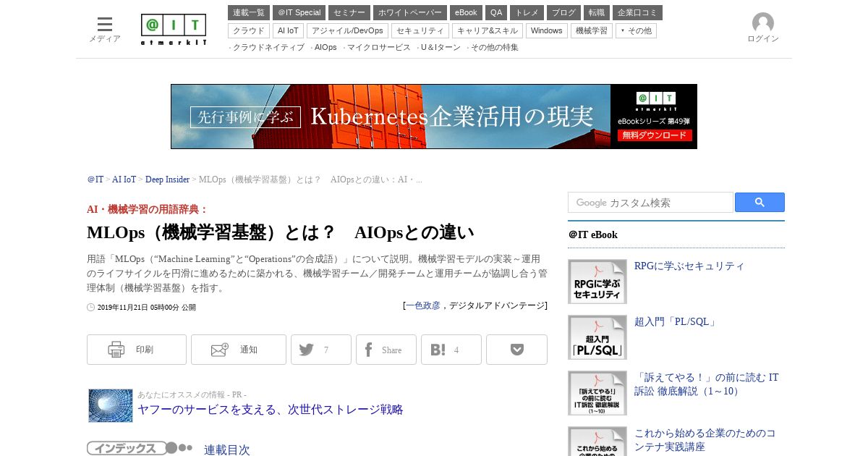Click the Kubernetes企業活用の現実 banner ad

pos(434,117)
